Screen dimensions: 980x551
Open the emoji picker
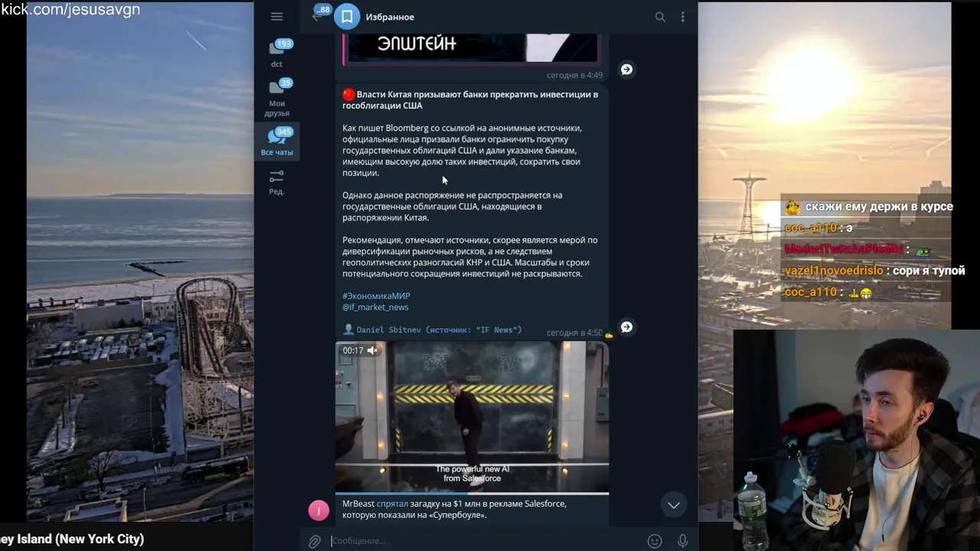(x=655, y=541)
